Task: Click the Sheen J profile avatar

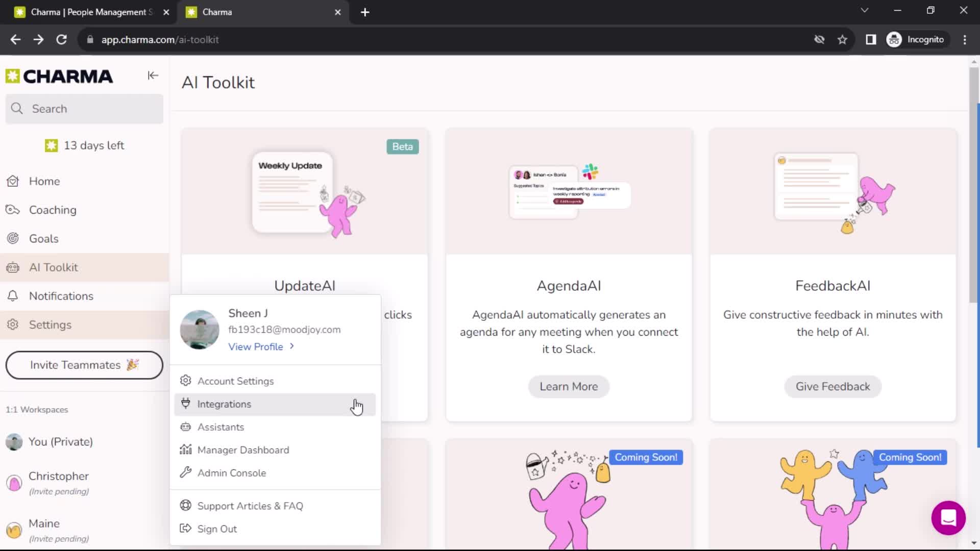Action: pyautogui.click(x=200, y=330)
